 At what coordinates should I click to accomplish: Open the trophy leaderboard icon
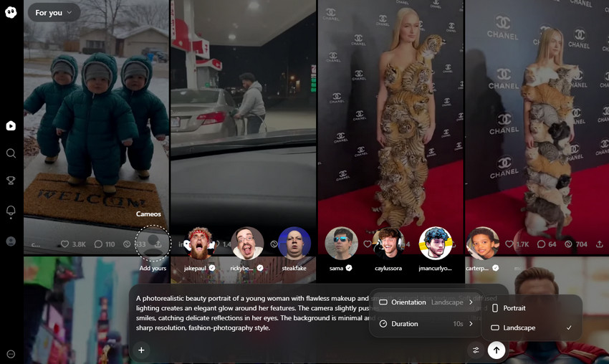[11, 181]
